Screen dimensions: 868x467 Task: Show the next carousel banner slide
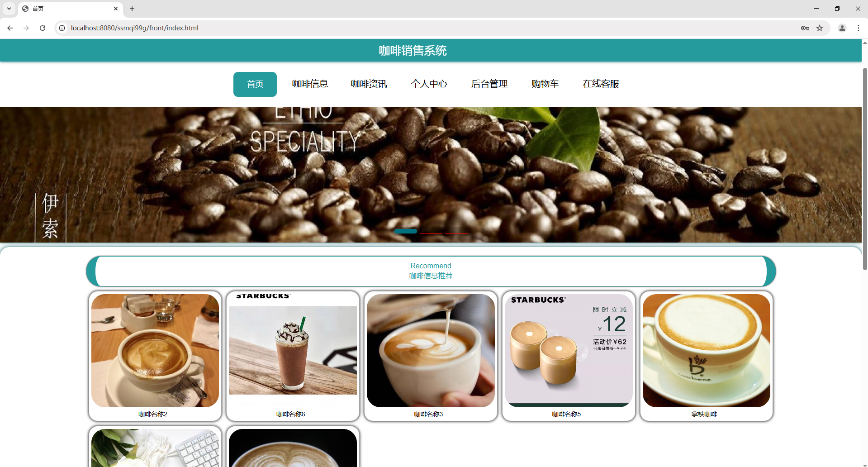pos(848,152)
